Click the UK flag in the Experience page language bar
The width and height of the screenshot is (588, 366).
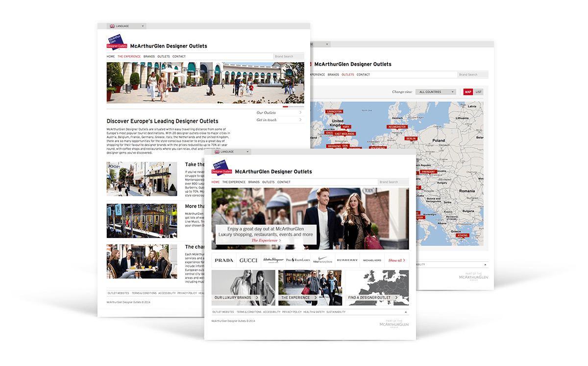click(x=112, y=26)
